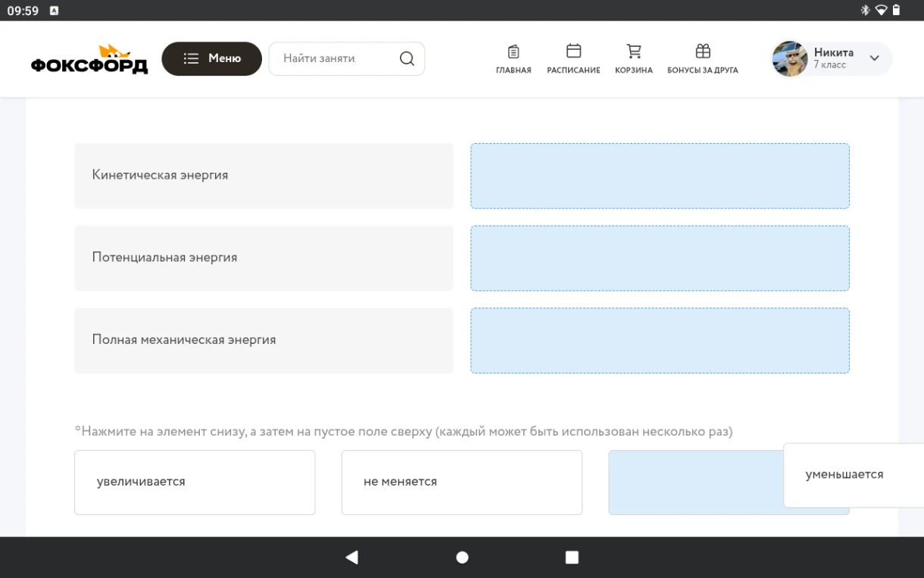Select the blue drop field for Кинетическая энергия
924x578 pixels.
tap(660, 176)
